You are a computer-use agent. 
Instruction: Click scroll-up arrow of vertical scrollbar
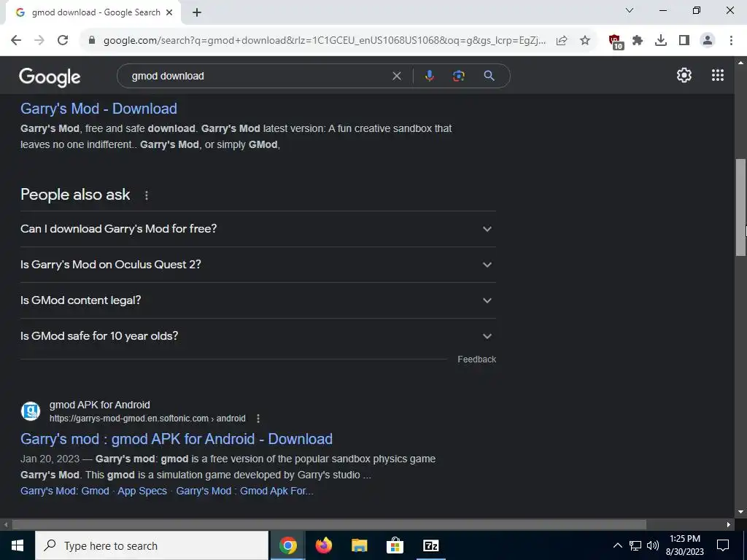[740, 63]
